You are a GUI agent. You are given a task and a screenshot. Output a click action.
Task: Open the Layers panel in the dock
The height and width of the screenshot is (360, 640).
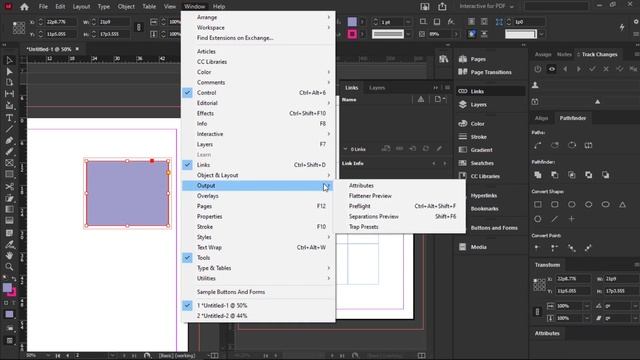click(473, 104)
